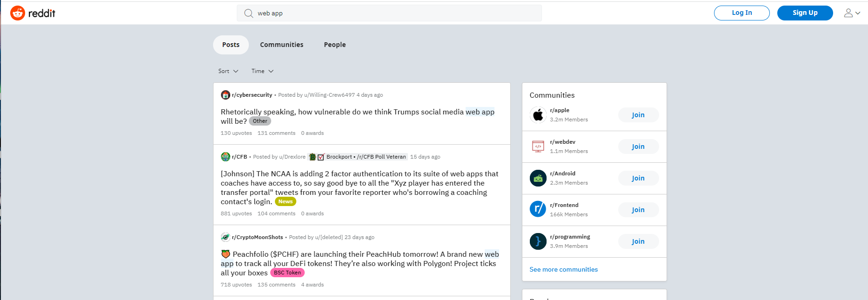Open the r/apple community icon
Viewport: 868px width, 300px height.
coord(538,115)
